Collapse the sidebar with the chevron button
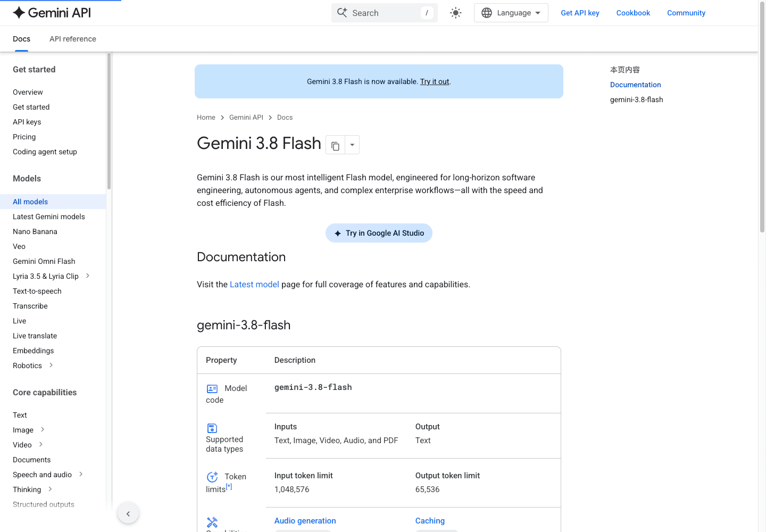 pos(128,513)
